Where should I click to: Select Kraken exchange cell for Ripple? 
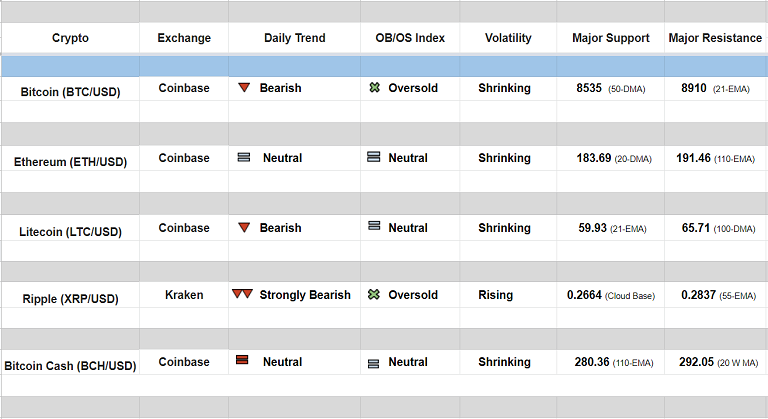[x=184, y=295]
